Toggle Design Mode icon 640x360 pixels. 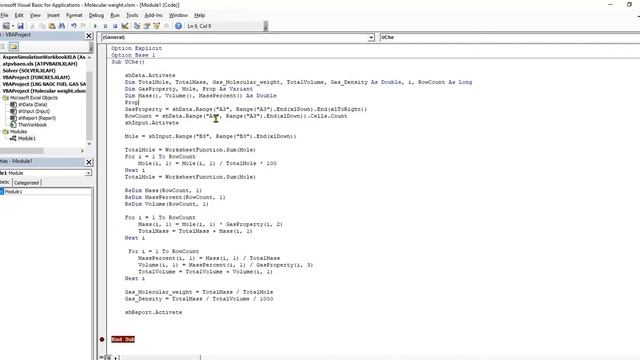[125, 26]
